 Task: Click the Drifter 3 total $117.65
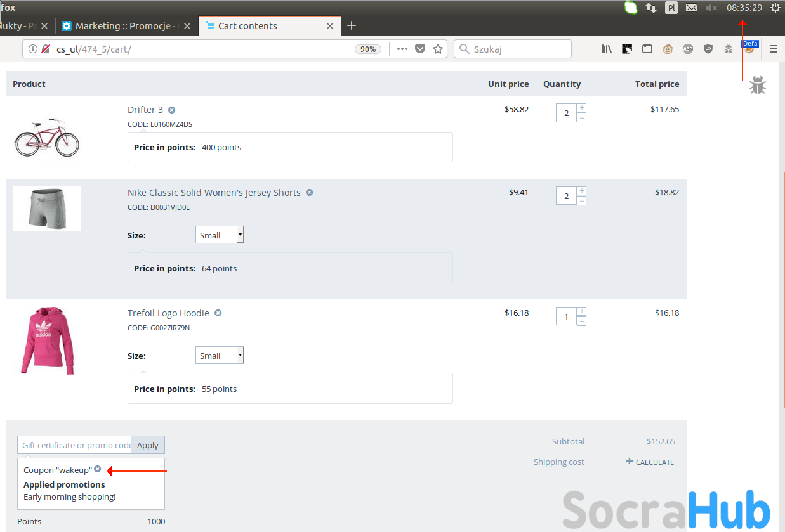click(x=664, y=109)
